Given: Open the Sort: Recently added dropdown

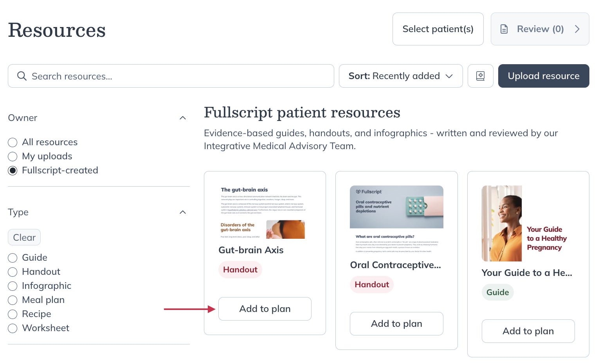Looking at the screenshot, I should 400,76.
